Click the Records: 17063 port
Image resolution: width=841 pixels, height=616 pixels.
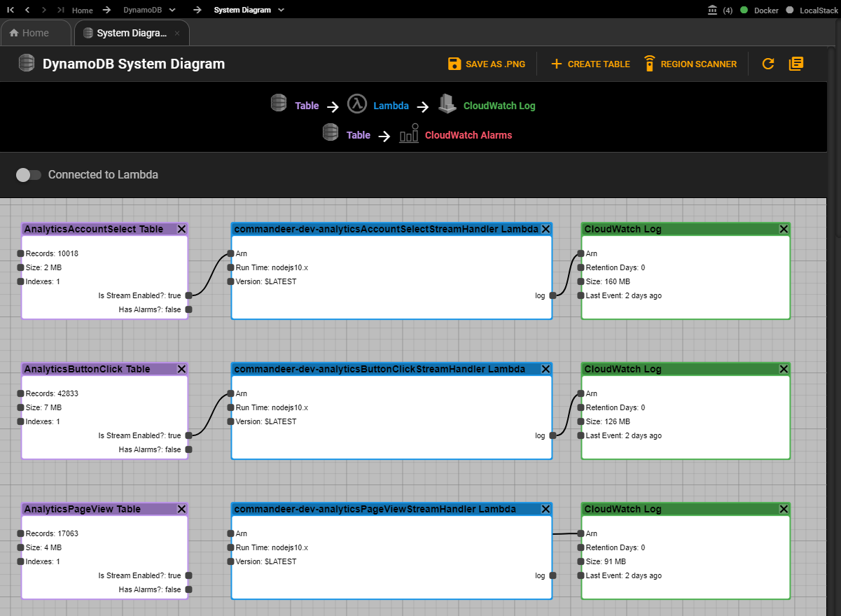point(20,533)
